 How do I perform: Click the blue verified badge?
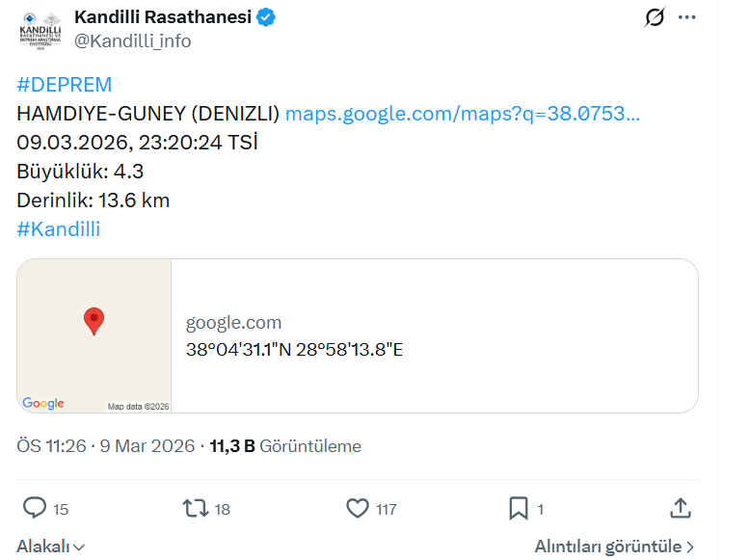[x=266, y=16]
